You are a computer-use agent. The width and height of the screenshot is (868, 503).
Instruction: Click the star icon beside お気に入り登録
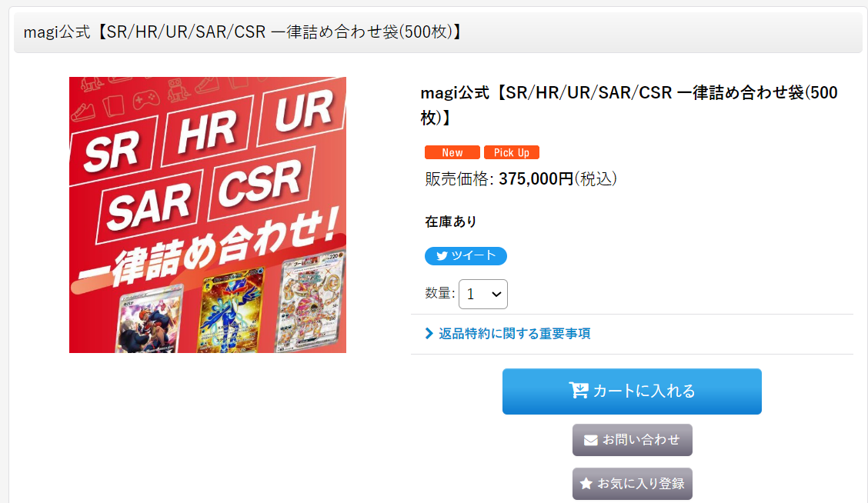[586, 484]
